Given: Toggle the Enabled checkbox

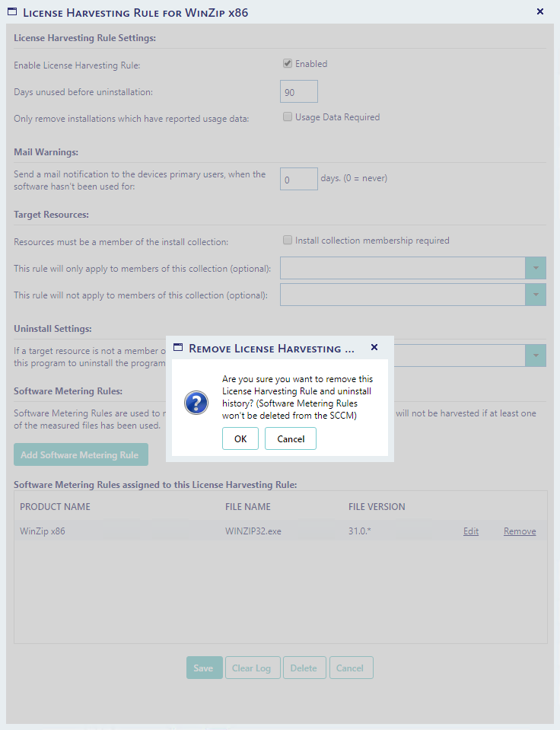Looking at the screenshot, I should [x=288, y=64].
